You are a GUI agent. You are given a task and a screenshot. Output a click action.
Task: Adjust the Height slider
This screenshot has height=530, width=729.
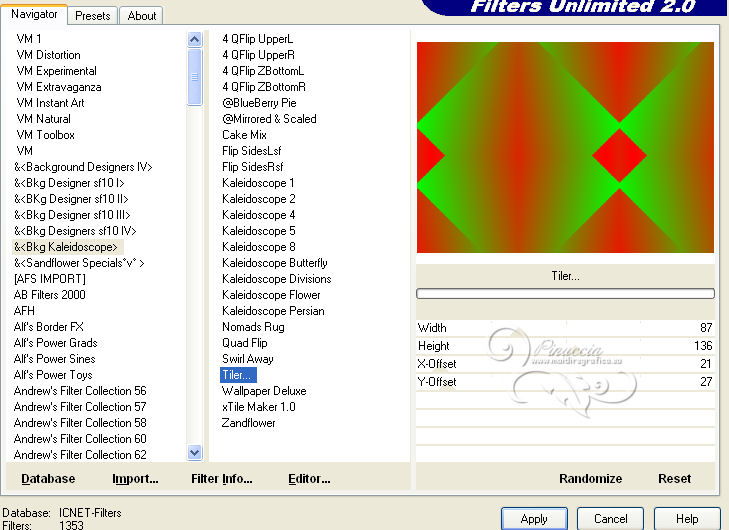(x=565, y=346)
